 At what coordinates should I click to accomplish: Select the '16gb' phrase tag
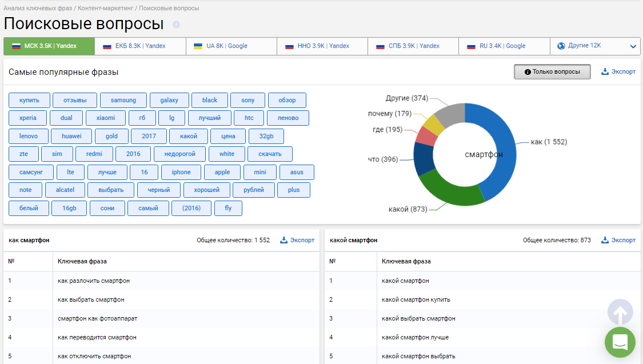(x=69, y=208)
